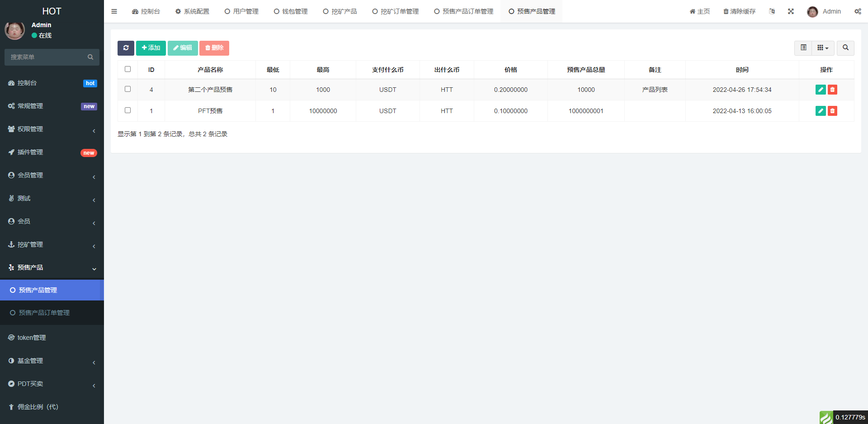Click the language switch icon in header
The height and width of the screenshot is (424, 868).
pos(772,11)
